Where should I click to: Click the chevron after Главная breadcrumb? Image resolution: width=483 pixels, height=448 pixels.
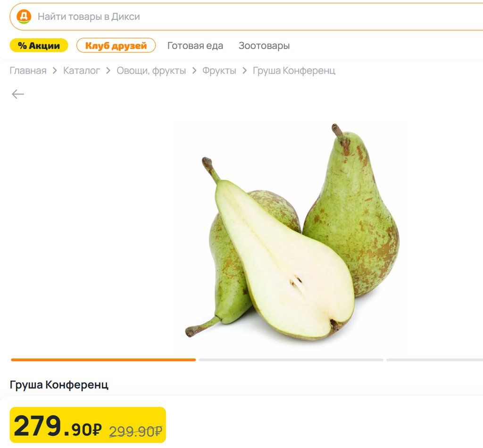pyautogui.click(x=55, y=71)
